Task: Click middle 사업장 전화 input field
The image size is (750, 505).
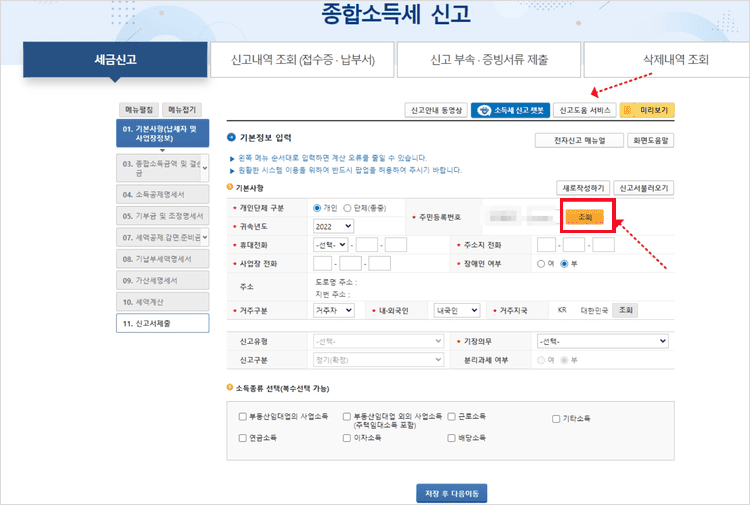Action: [x=351, y=263]
